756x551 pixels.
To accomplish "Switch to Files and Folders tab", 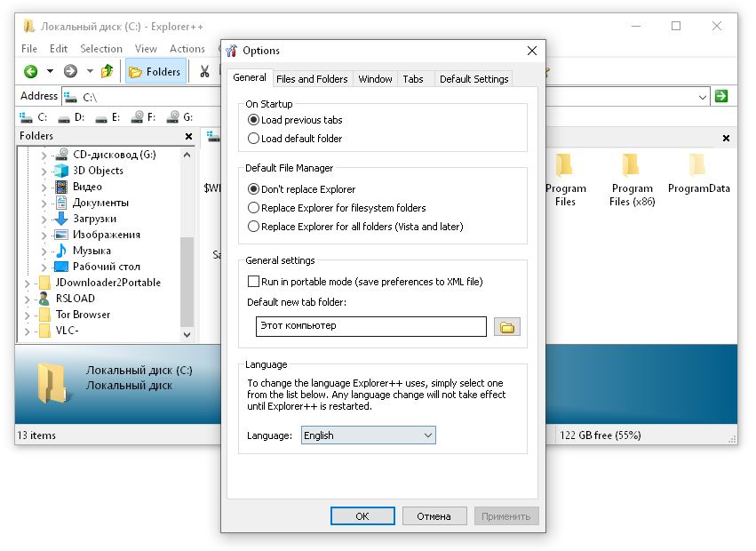I will tap(312, 78).
